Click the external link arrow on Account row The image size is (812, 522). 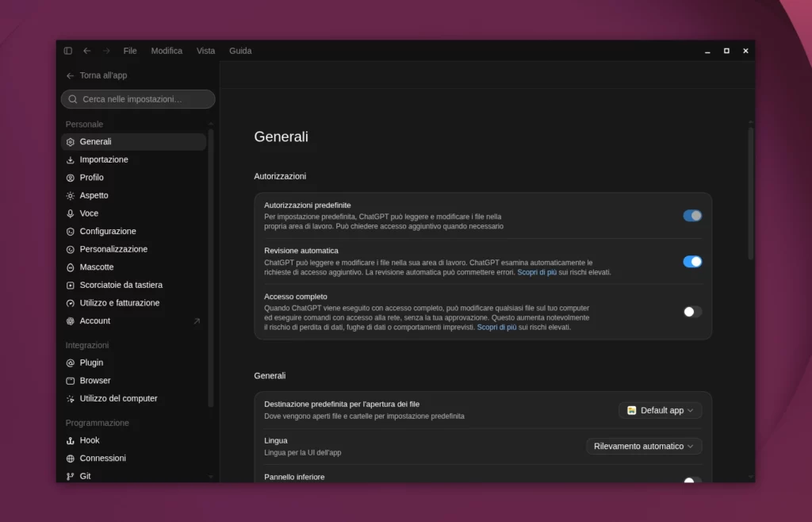197,321
